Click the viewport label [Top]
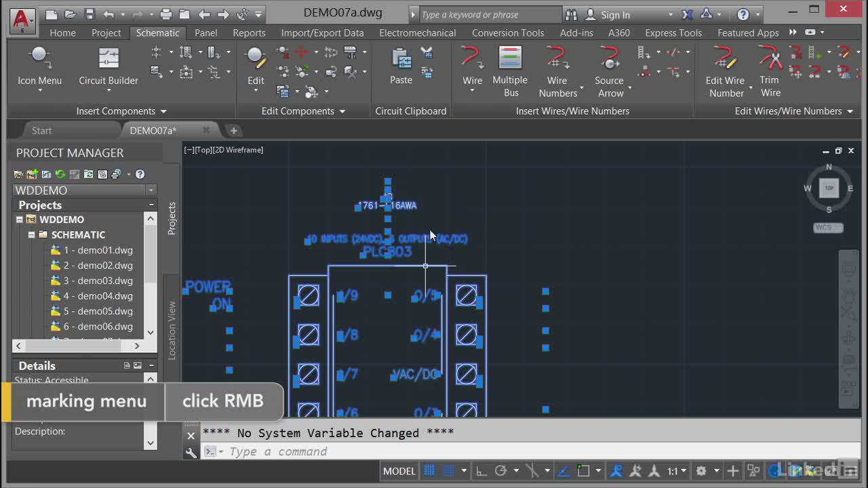Viewport: 868px width, 488px height. 203,150
